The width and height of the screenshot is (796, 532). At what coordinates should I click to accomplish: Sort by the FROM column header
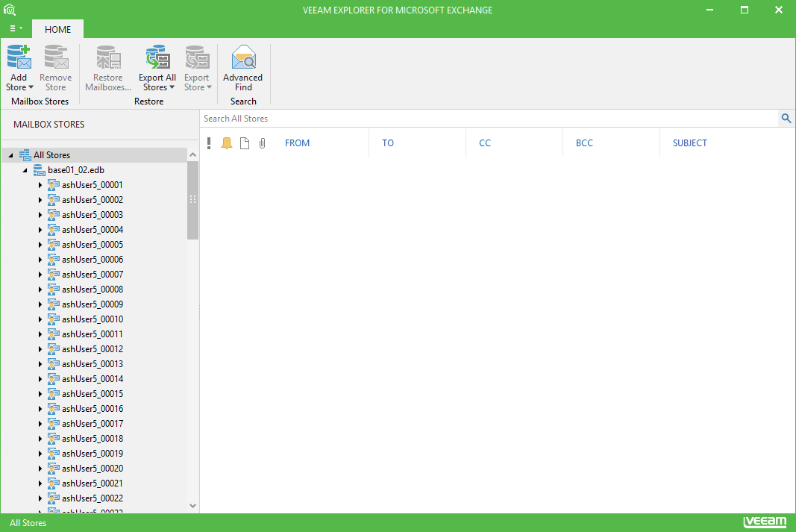(x=297, y=143)
